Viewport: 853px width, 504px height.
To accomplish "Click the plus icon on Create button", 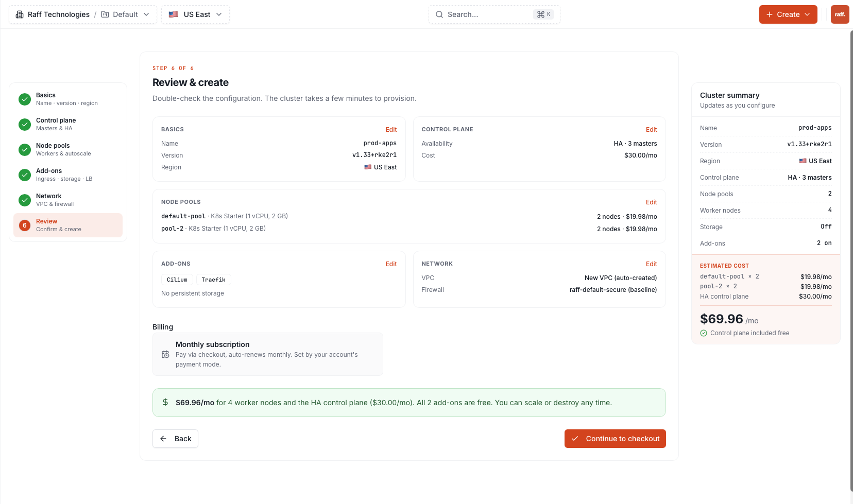I will [x=770, y=14].
